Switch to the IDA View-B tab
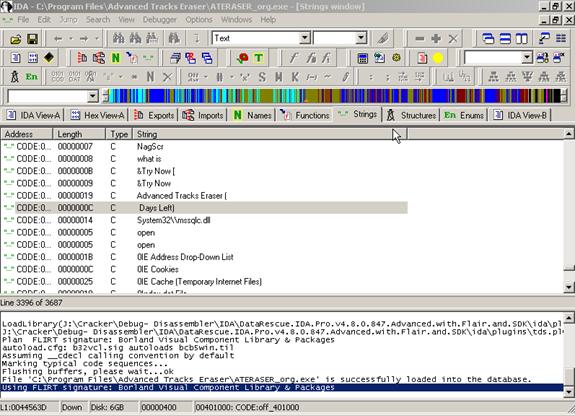 point(520,115)
